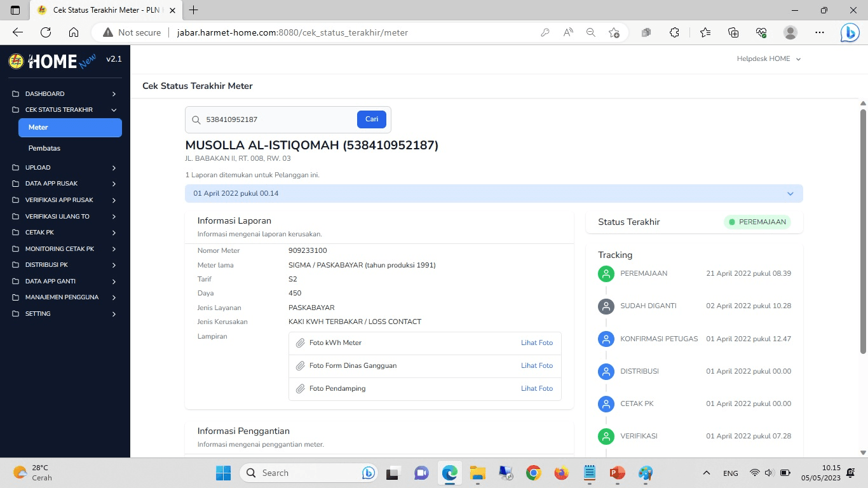The width and height of the screenshot is (868, 488).
Task: Click the DISTRIBUSI tracking icon
Action: pyautogui.click(x=606, y=371)
